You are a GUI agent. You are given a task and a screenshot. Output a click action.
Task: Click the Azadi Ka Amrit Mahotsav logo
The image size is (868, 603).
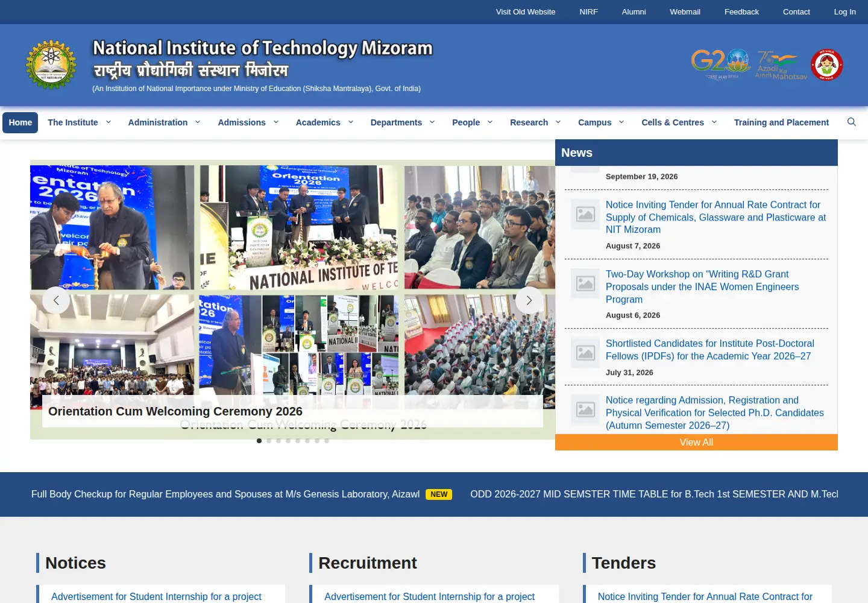coord(781,65)
